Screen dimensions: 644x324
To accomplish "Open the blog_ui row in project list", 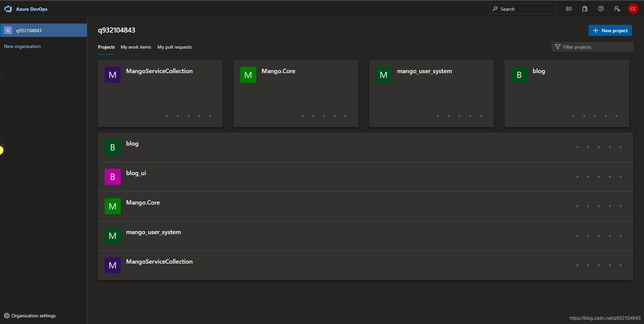I will (x=366, y=177).
